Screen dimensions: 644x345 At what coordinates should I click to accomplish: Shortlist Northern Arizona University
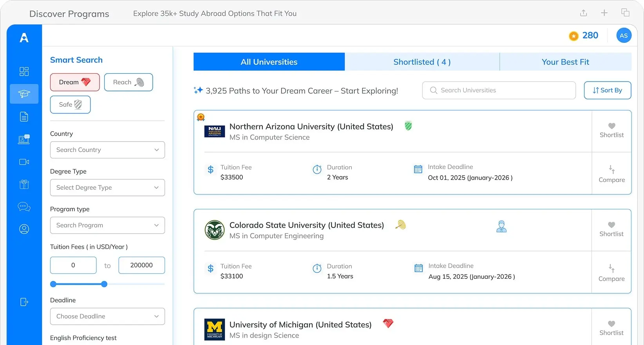(x=611, y=131)
